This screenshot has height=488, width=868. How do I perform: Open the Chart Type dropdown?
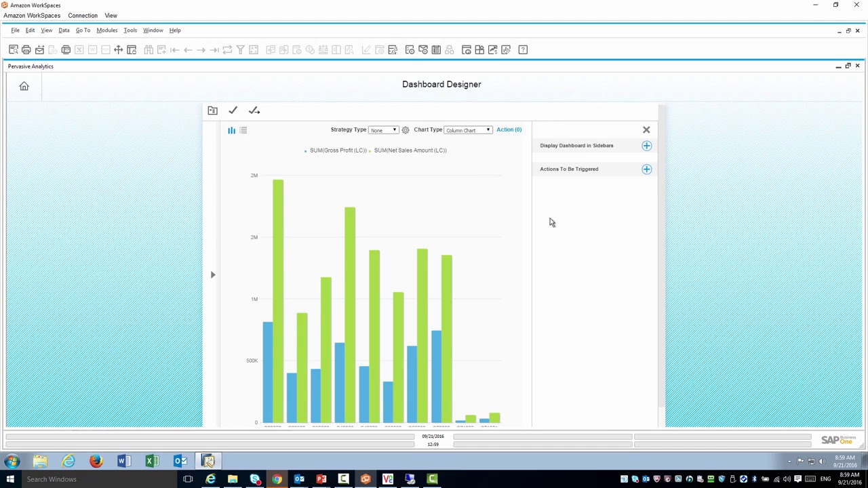pyautogui.click(x=468, y=130)
